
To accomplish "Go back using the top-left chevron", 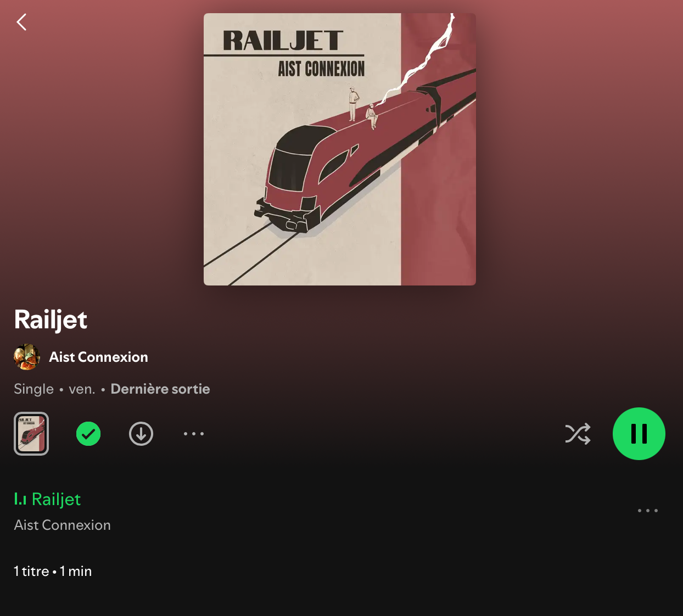I will click(21, 22).
